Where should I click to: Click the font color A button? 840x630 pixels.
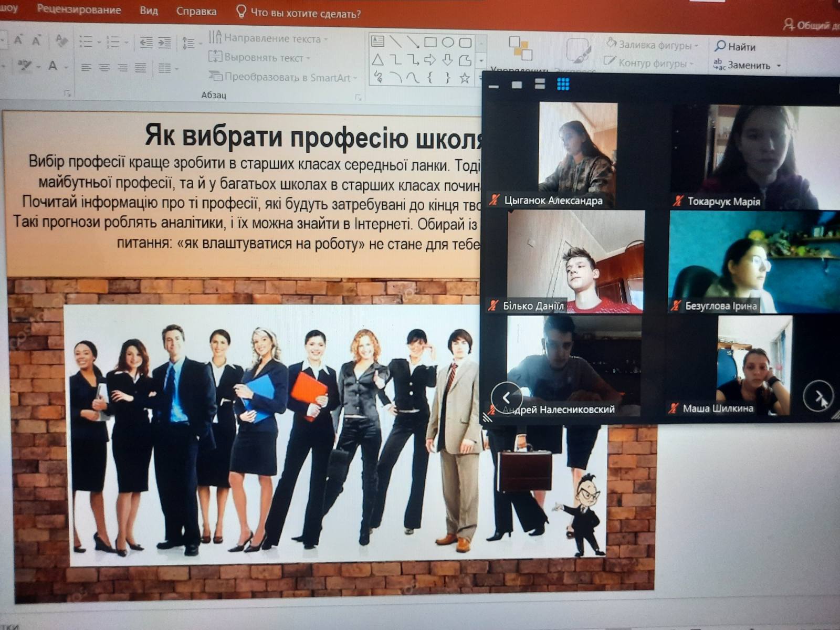(x=52, y=66)
